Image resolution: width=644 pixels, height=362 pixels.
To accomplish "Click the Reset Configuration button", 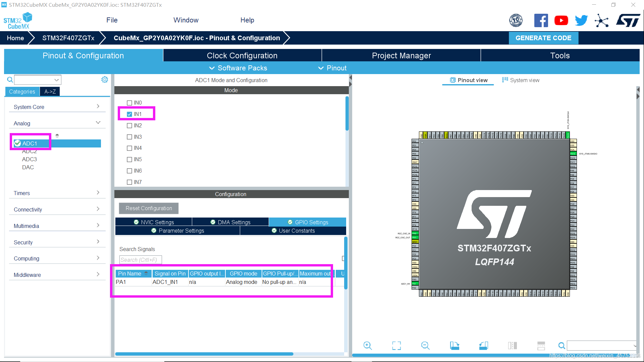I will (x=149, y=208).
